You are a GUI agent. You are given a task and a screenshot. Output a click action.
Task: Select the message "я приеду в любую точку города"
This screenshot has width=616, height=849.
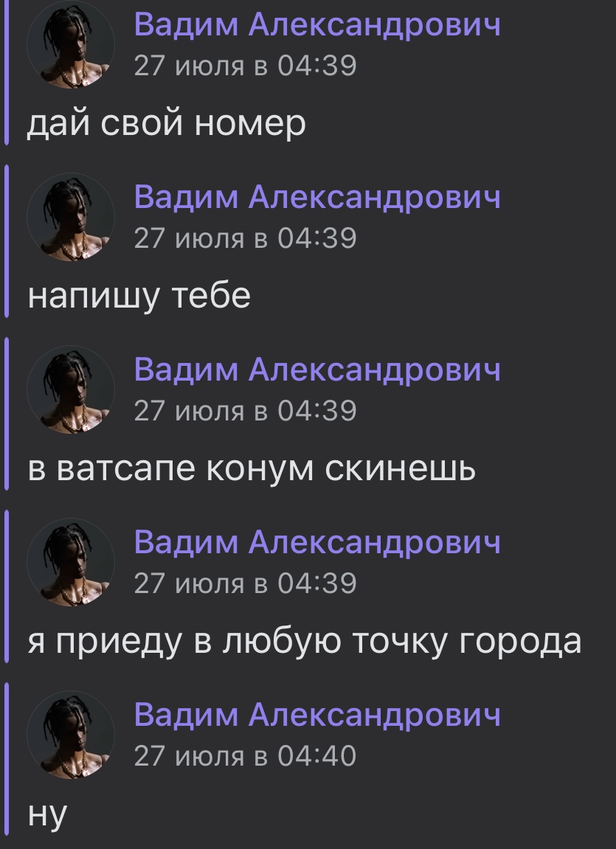tap(305, 642)
